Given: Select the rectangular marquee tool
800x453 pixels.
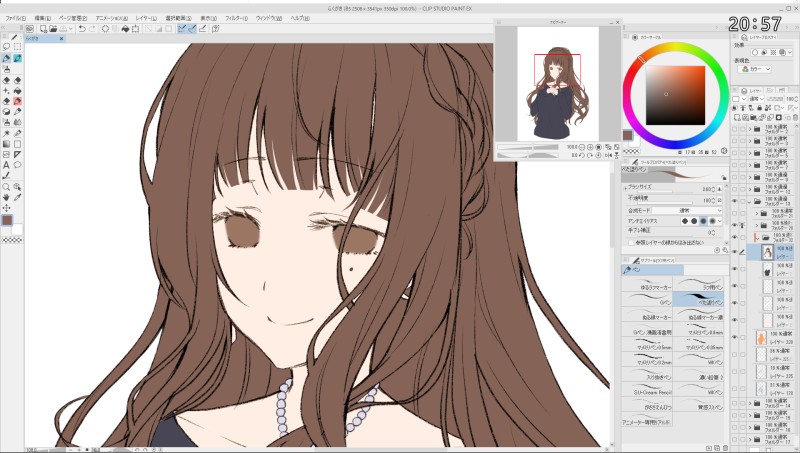Looking at the screenshot, I should [17, 46].
